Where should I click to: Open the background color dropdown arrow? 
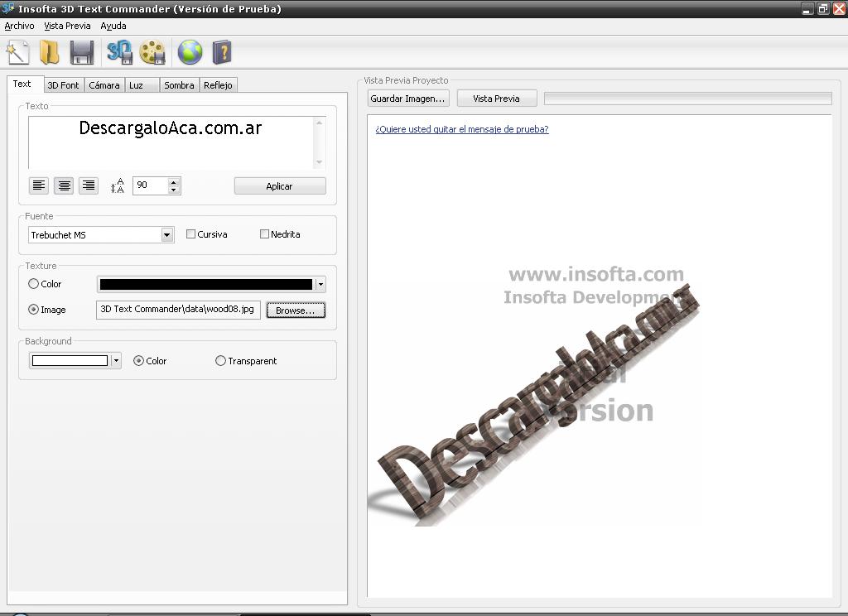[x=116, y=361]
